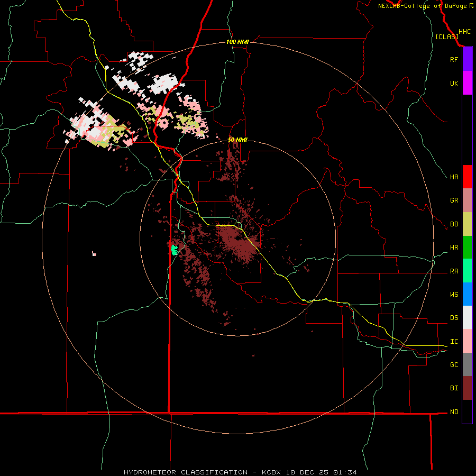Click the RF legend label
This screenshot has width=476, height=476.
(x=454, y=59)
